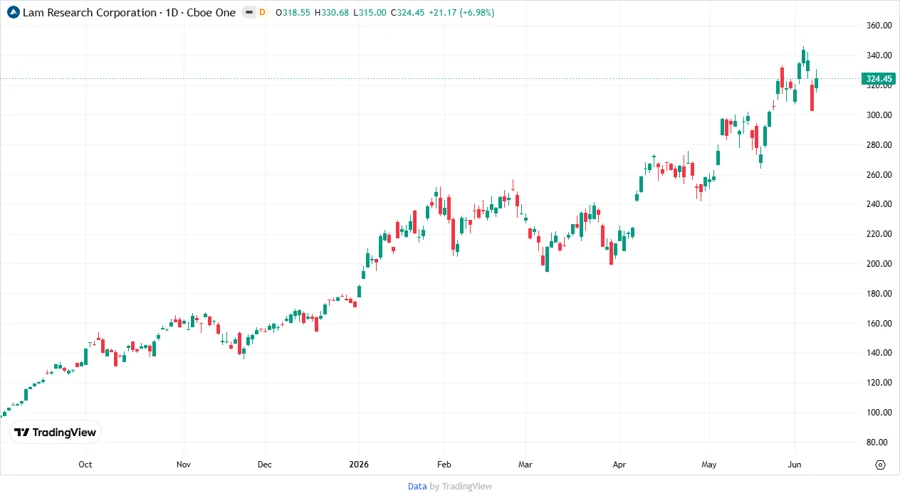Click the current price label 324.45

pyautogui.click(x=878, y=79)
